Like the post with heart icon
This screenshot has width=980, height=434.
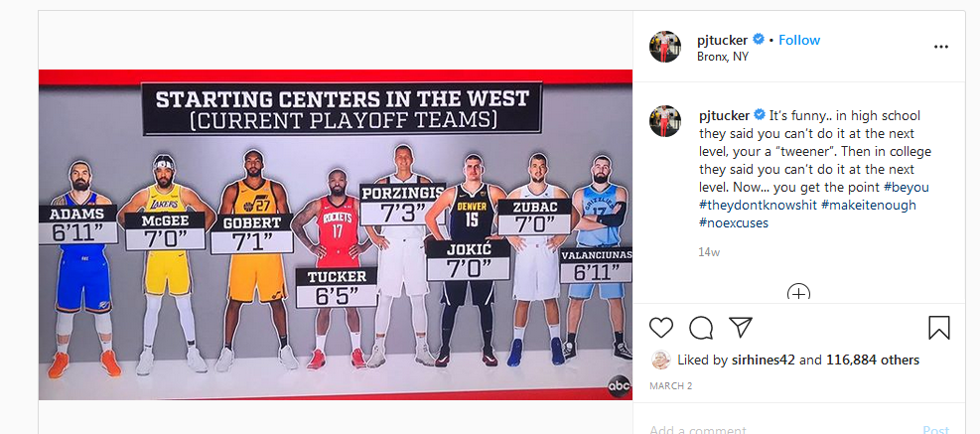[x=661, y=327]
